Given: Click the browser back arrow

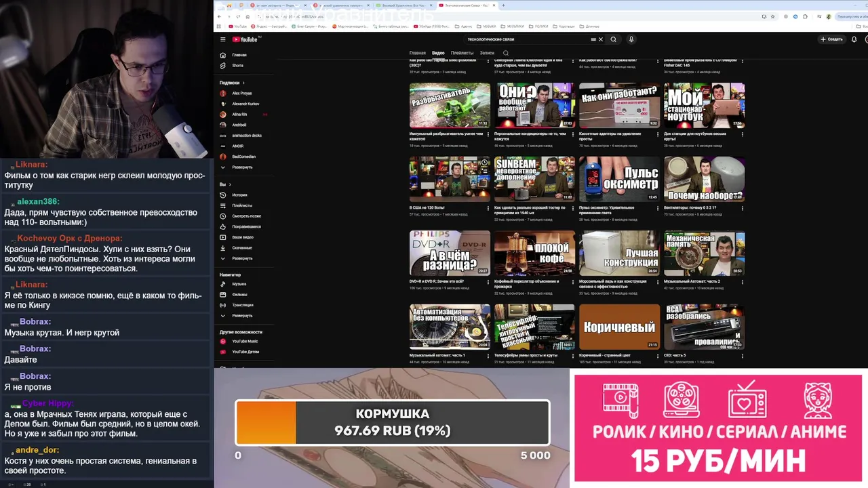Looking at the screenshot, I should (220, 16).
